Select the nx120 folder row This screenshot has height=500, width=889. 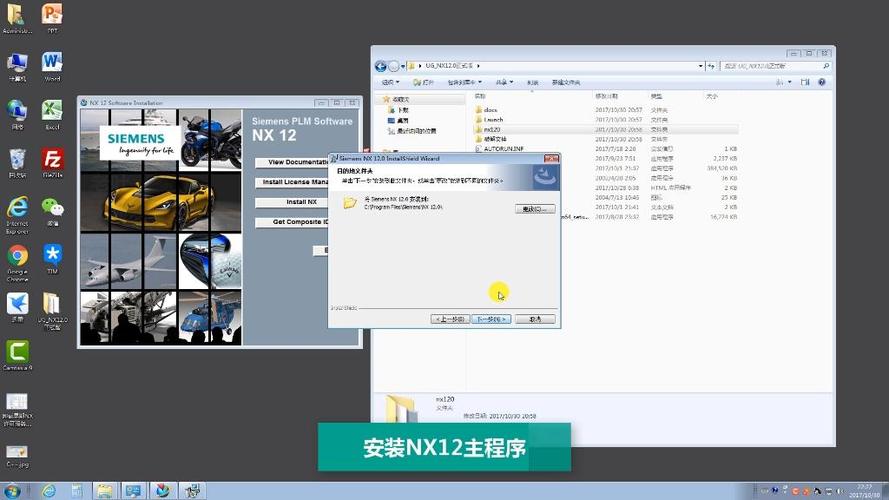click(606, 129)
